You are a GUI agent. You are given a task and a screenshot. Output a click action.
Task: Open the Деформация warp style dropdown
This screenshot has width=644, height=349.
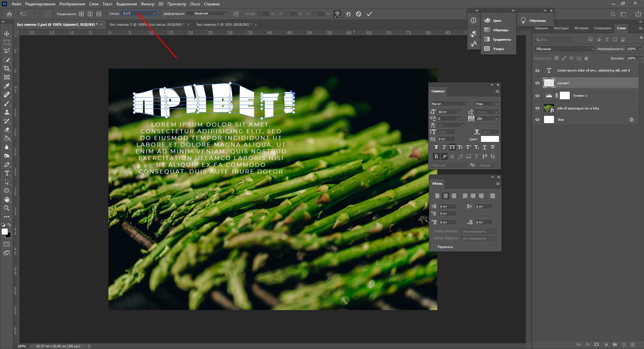(207, 14)
